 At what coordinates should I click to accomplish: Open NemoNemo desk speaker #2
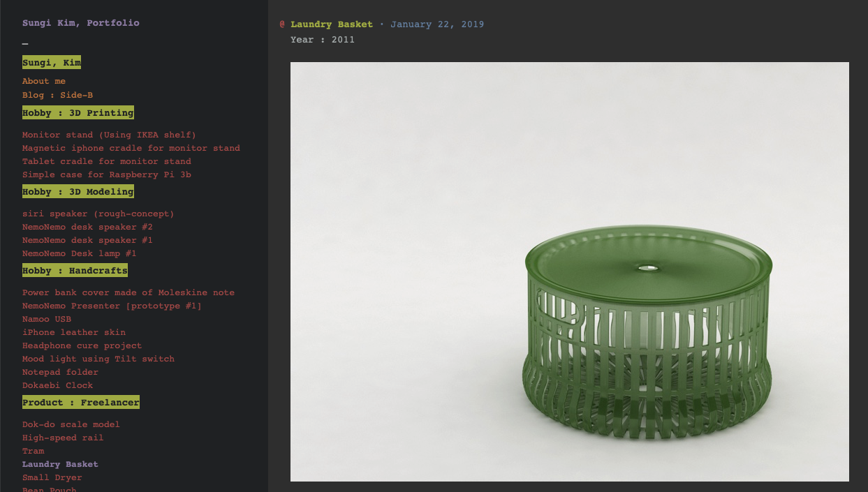click(87, 227)
